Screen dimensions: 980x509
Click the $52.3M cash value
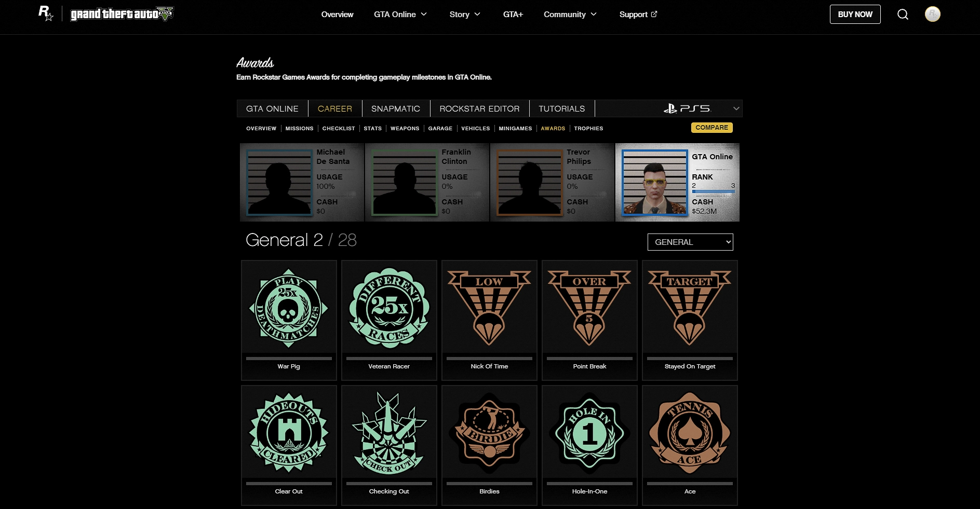[x=704, y=211]
